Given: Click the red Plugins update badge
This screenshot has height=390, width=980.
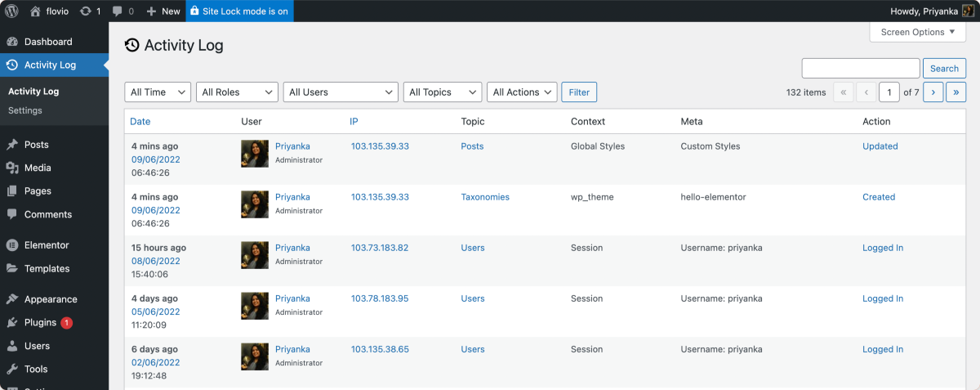Looking at the screenshot, I should [x=66, y=323].
